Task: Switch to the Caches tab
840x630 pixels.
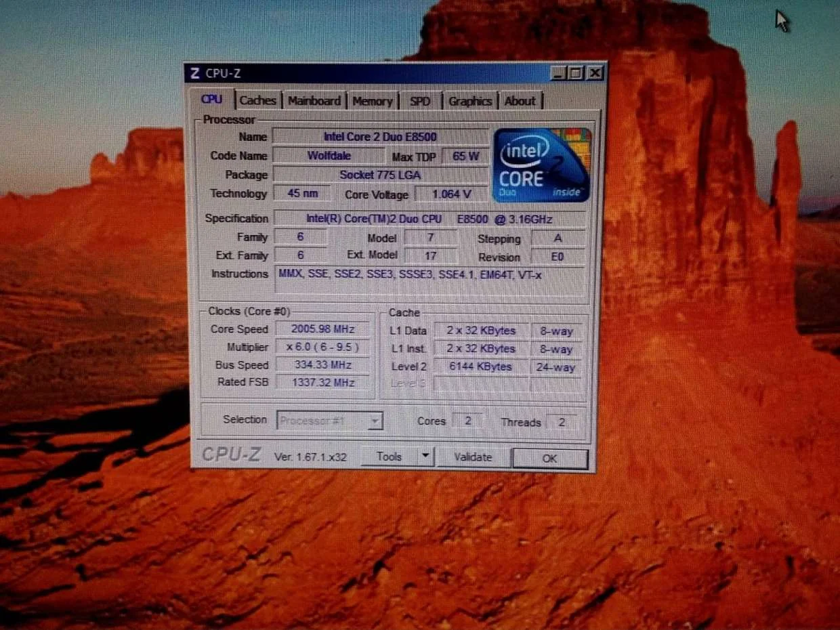Action: click(x=257, y=100)
